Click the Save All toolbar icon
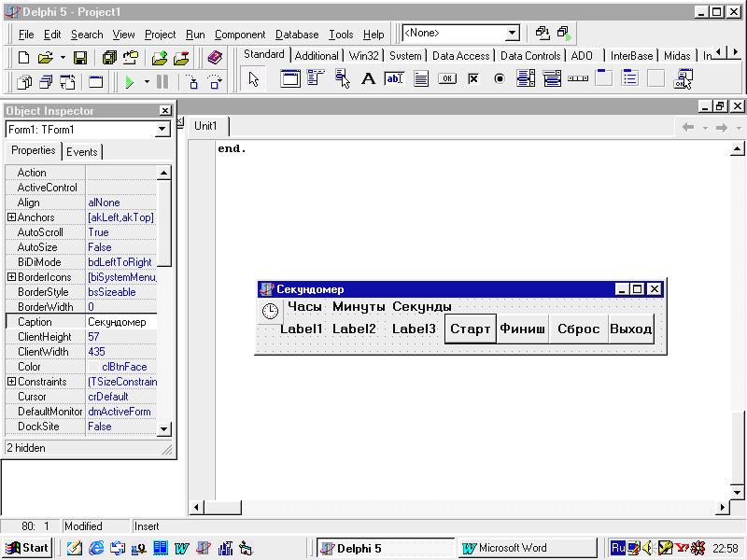Screen dimensions: 747x560 109,58
